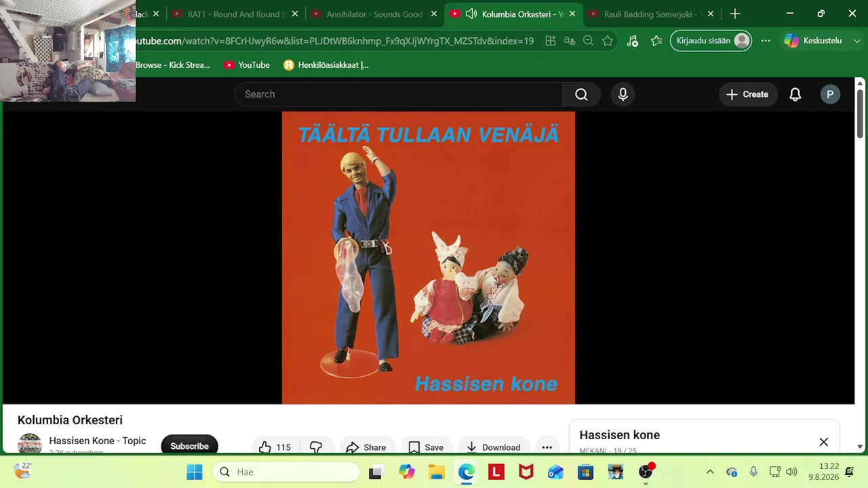The image size is (868, 488).
Task: Close the Annihilator - Sounds Good tab
Action: [x=434, y=14]
